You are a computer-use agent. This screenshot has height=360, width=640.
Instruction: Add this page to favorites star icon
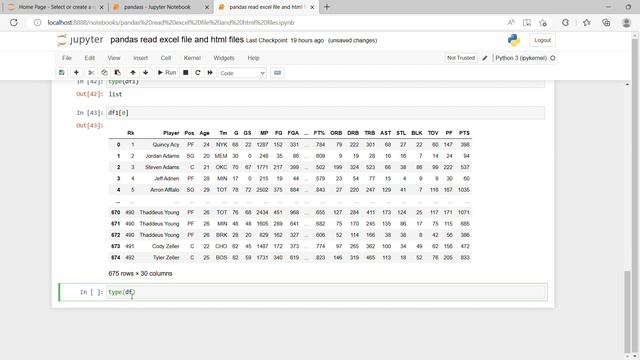pos(542,22)
